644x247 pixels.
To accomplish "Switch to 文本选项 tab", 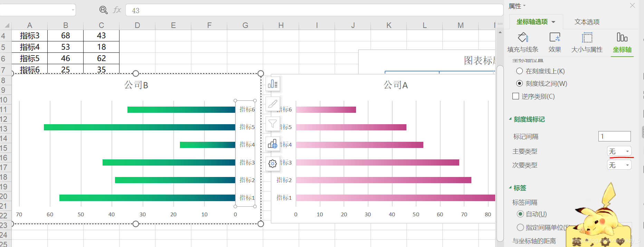I will (587, 22).
